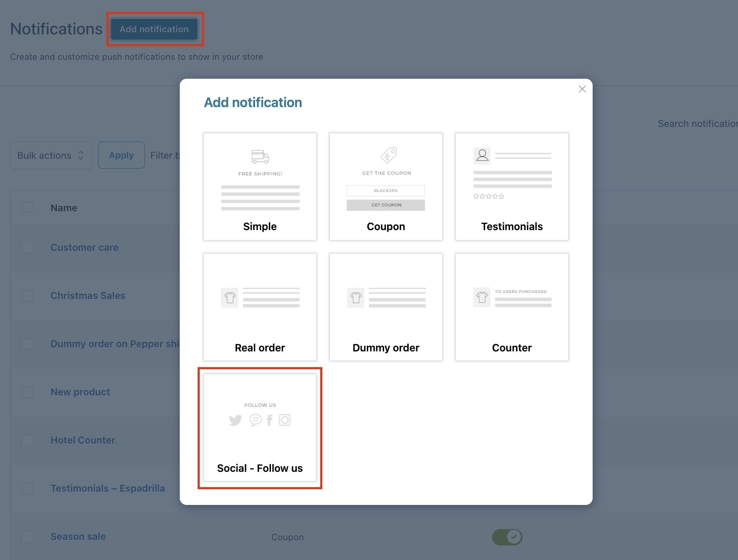This screenshot has height=560, width=738.
Task: Toggle the Season sale enable switch
Action: coord(507,537)
